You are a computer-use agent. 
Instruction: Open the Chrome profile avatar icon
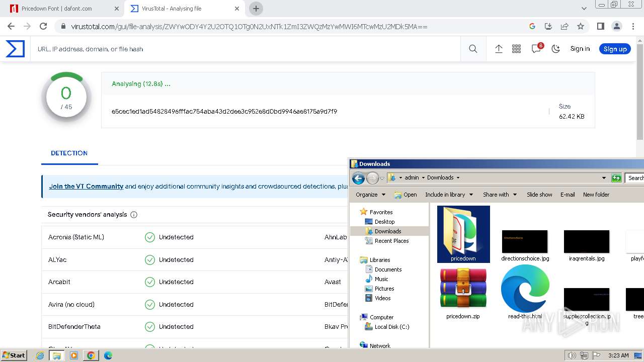616,26
